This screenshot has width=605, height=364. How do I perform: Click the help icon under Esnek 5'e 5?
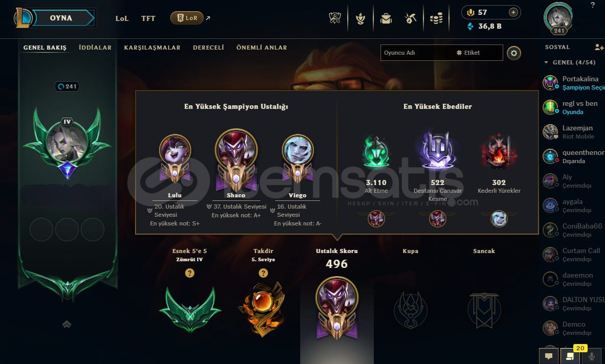pos(189,273)
